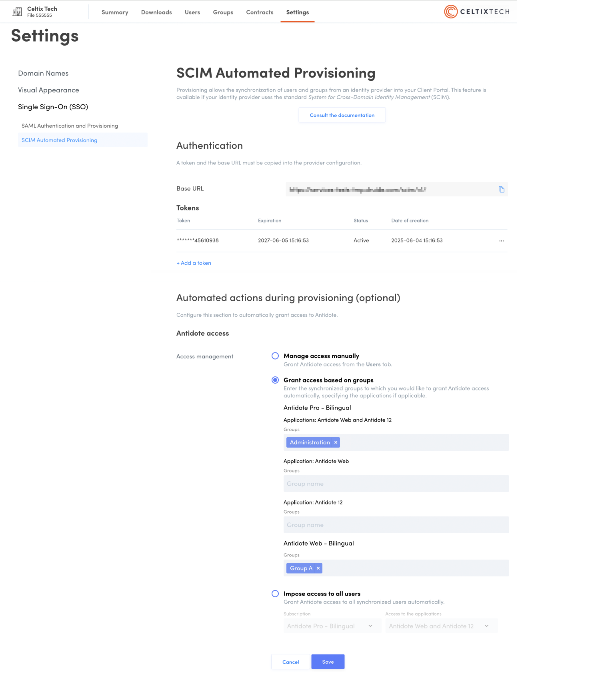Choose Impose access to all users
Viewport: 600px width, 700px height.
275,594
